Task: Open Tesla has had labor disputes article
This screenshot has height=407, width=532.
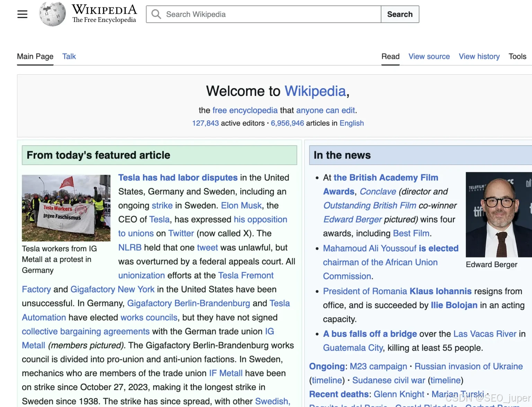Action: pos(178,178)
